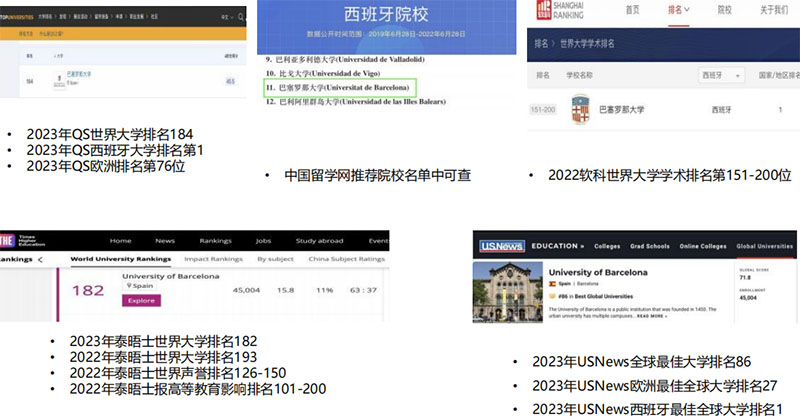The width and height of the screenshot is (800, 420).
Task: Click the Global Score value 71.8
Action: (745, 278)
